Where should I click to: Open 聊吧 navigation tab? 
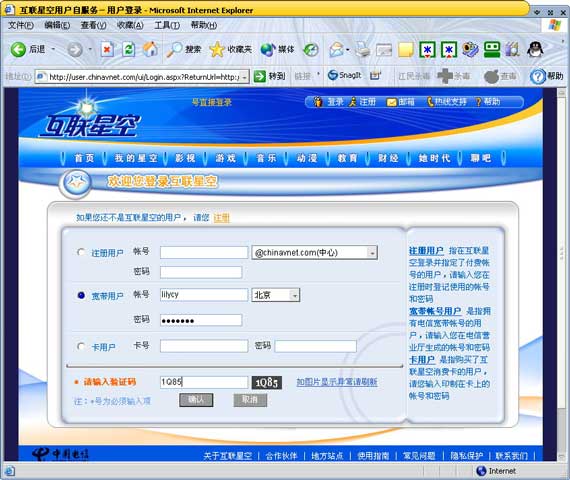481,158
